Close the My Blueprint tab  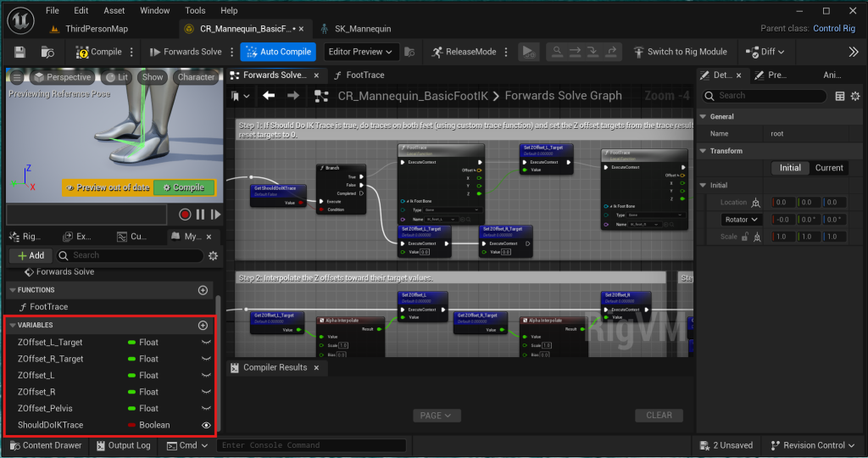click(209, 237)
